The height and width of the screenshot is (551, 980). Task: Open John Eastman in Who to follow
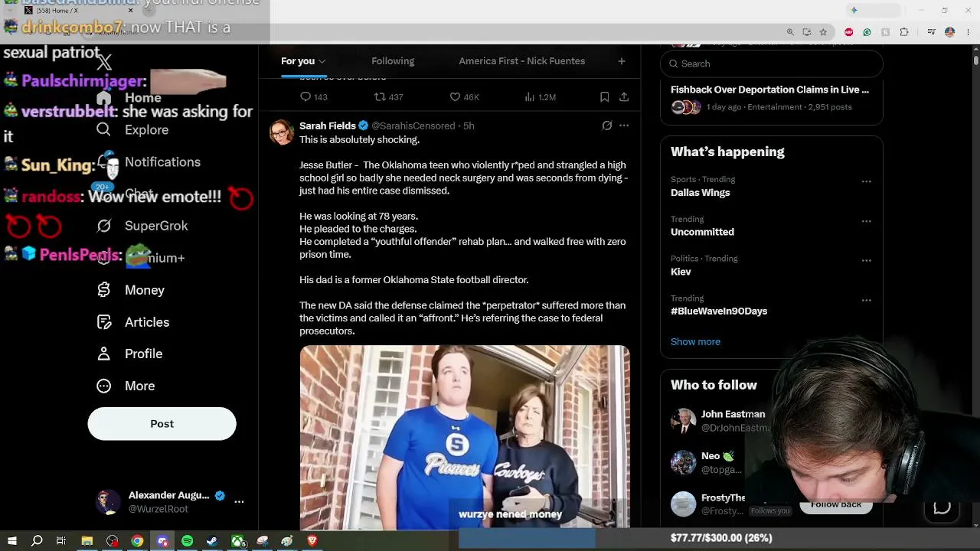click(x=733, y=414)
